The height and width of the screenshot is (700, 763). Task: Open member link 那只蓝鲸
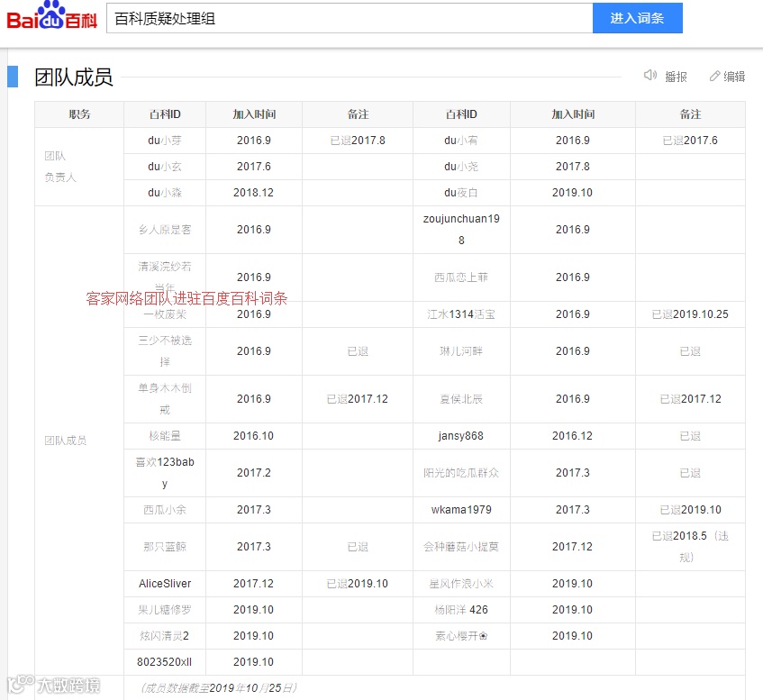point(165,547)
